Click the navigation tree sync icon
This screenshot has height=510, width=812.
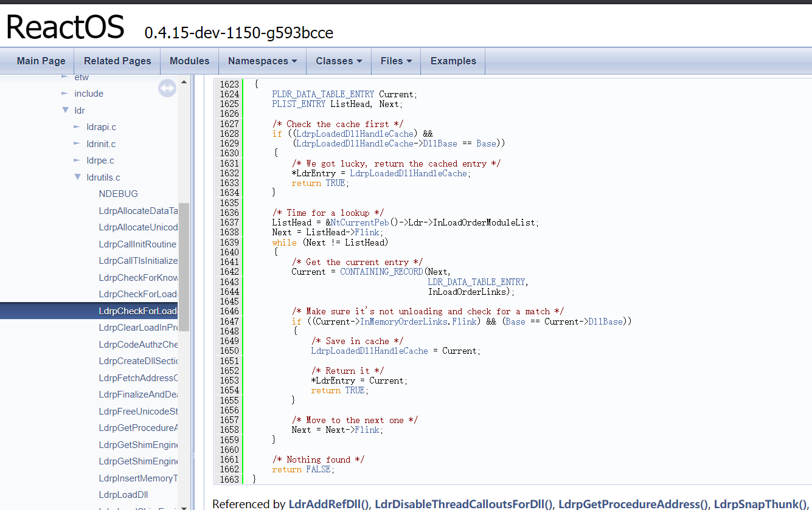point(167,89)
